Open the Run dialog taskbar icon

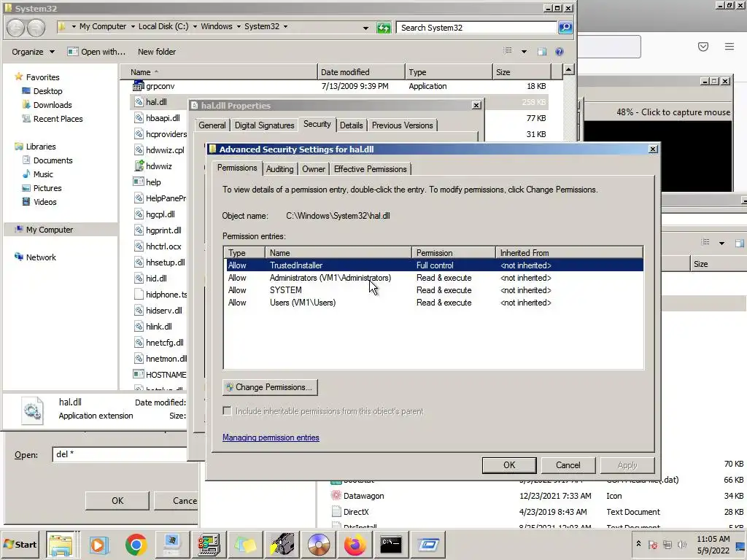coord(427,544)
